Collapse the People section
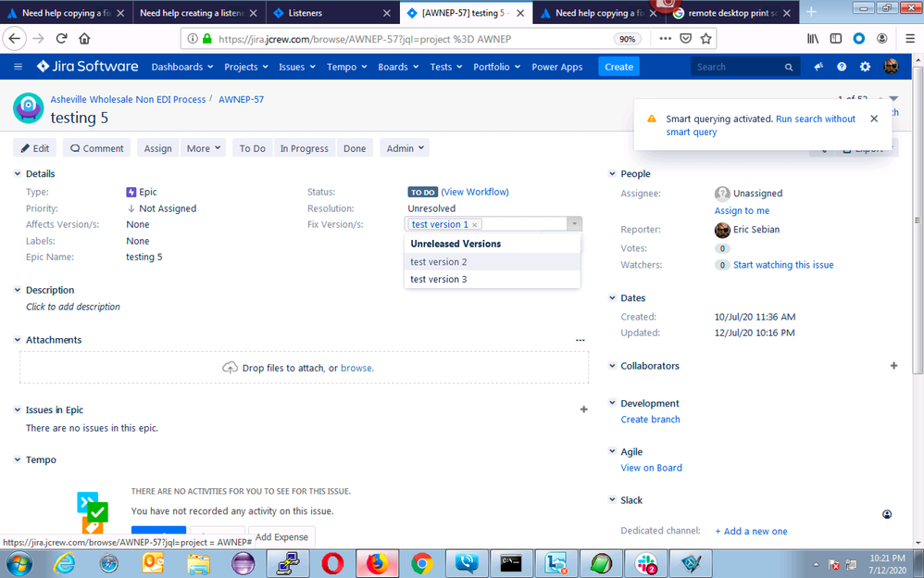 pyautogui.click(x=612, y=174)
